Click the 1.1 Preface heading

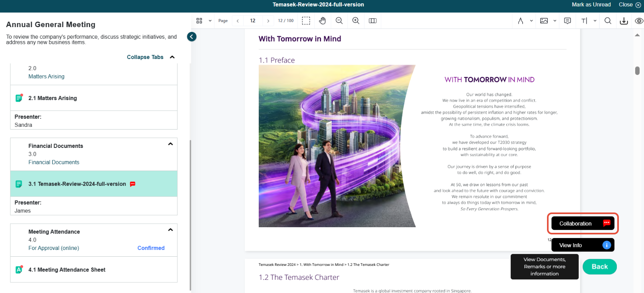pyautogui.click(x=277, y=60)
